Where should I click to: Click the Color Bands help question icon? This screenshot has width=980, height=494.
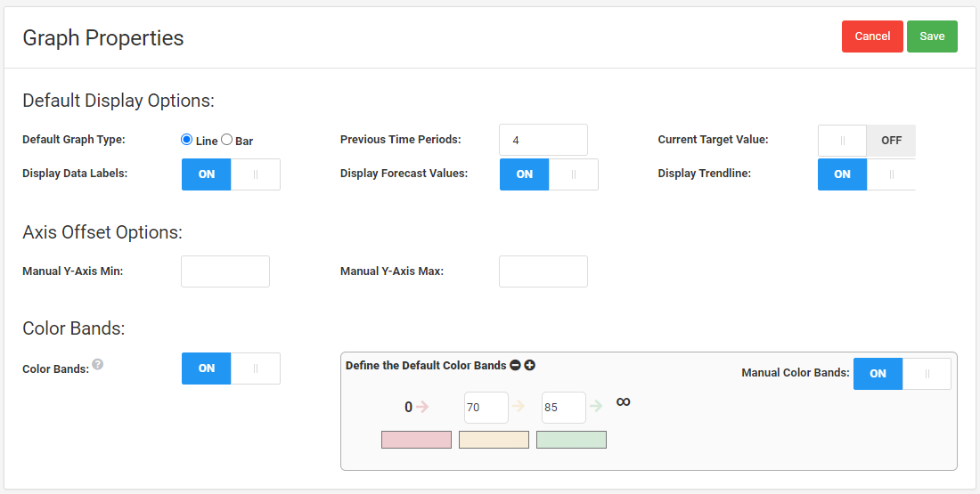click(x=98, y=364)
